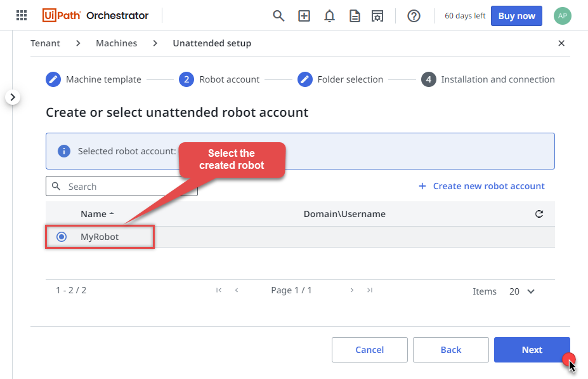
Task: Click Buy now button
Action: click(516, 16)
